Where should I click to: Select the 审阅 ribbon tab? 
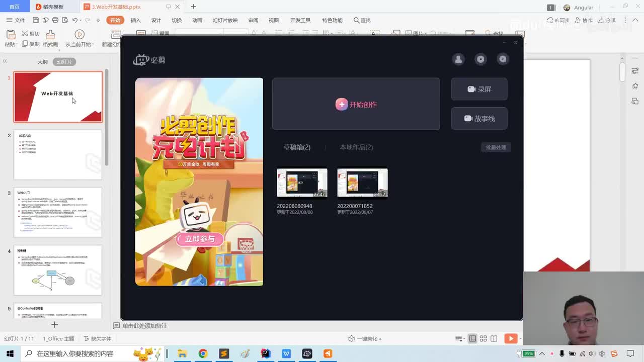(x=253, y=20)
